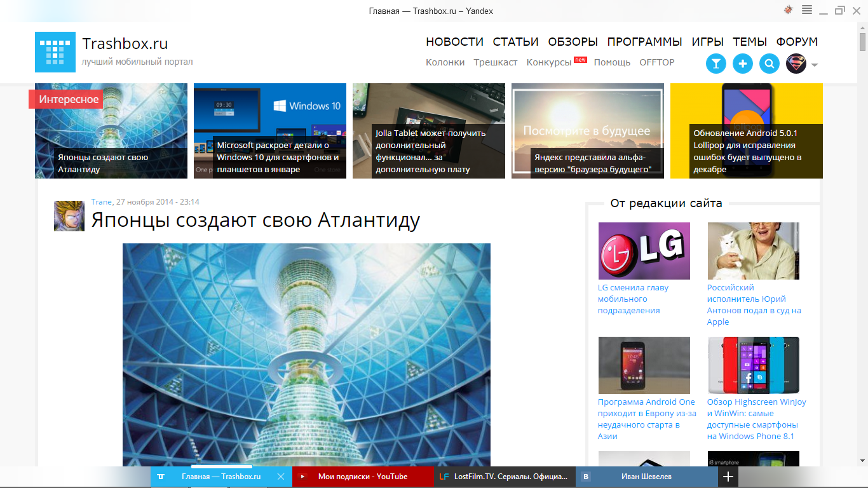
Task: Open the Android 5.0.1 Lollipop featured tile
Action: pos(747,131)
